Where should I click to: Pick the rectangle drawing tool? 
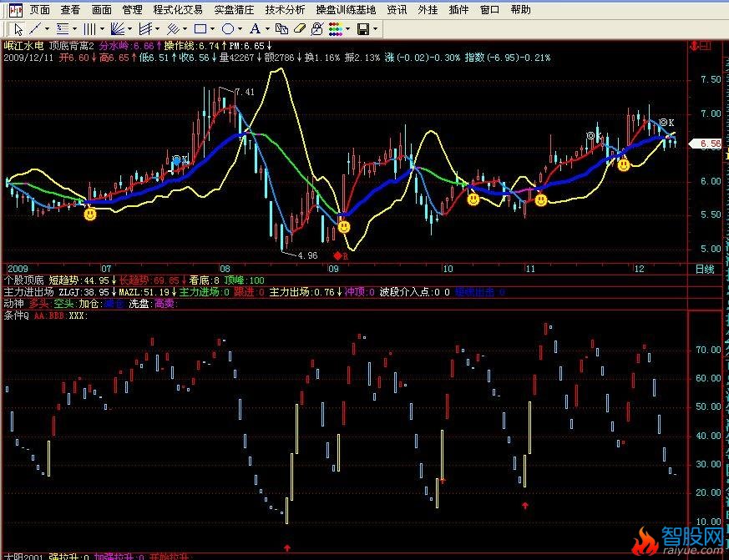click(x=200, y=29)
